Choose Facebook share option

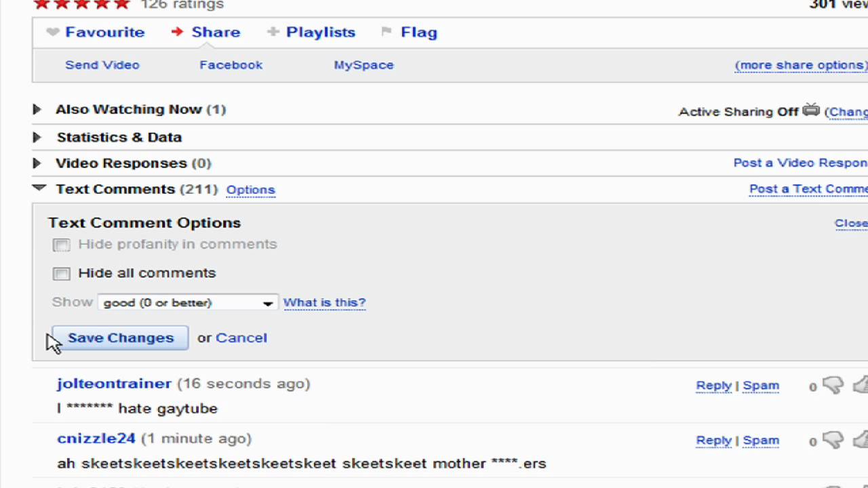(231, 65)
